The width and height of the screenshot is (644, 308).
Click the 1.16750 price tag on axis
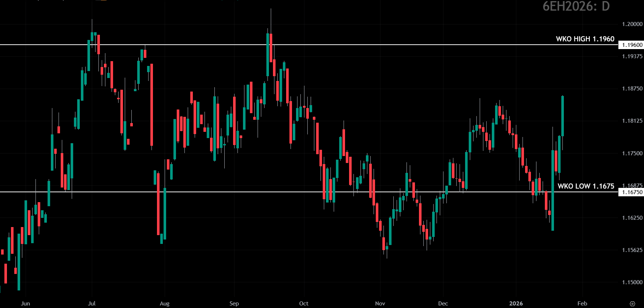point(632,192)
